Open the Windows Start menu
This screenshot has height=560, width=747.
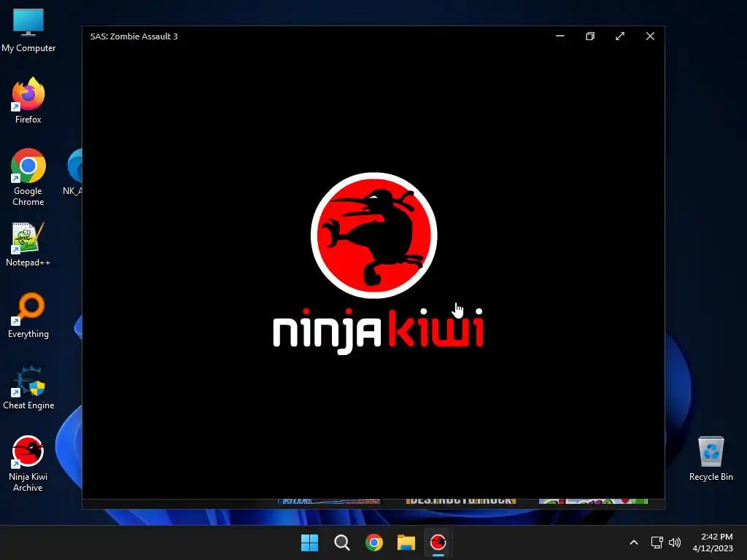[x=309, y=542]
